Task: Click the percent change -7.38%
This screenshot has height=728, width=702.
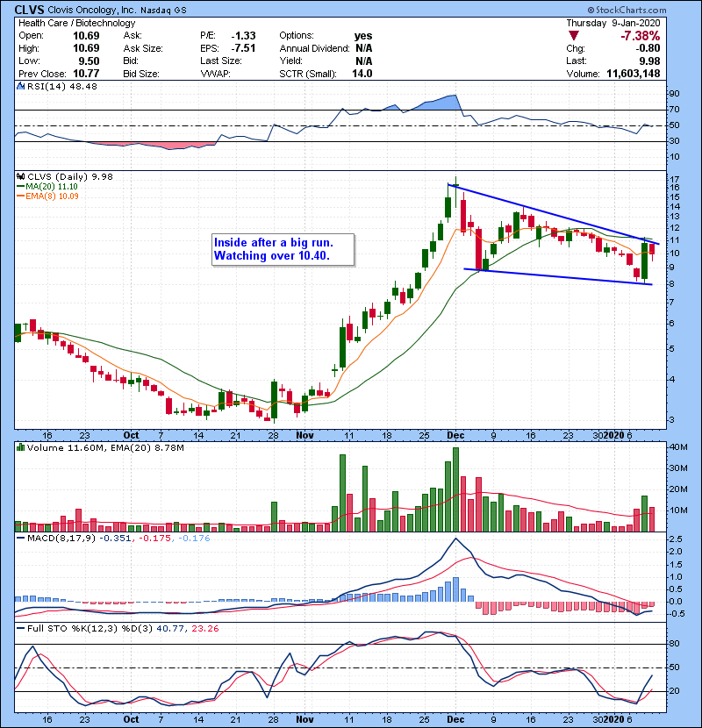Action: pos(641,36)
